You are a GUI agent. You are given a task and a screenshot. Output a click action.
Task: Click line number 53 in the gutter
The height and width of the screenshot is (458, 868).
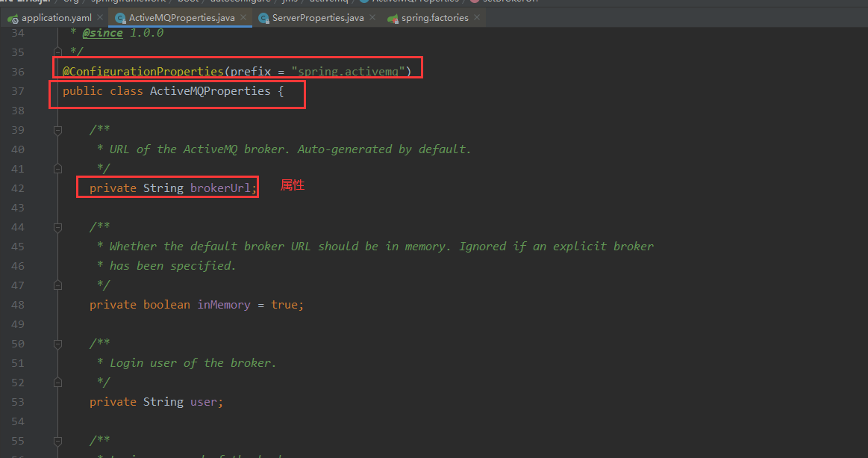tap(18, 402)
